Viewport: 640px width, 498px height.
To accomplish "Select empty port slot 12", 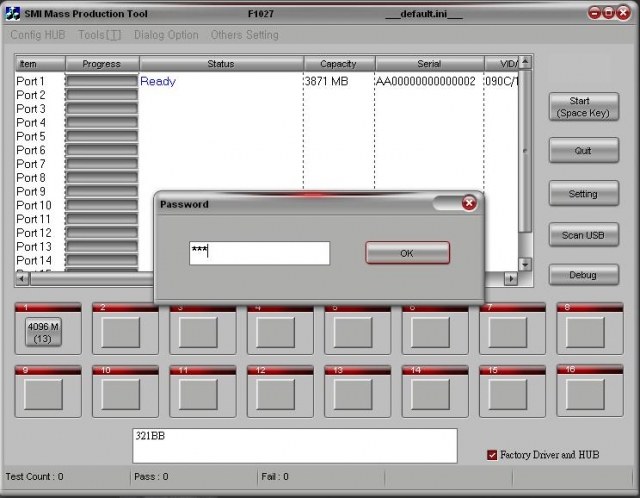I will tap(276, 394).
